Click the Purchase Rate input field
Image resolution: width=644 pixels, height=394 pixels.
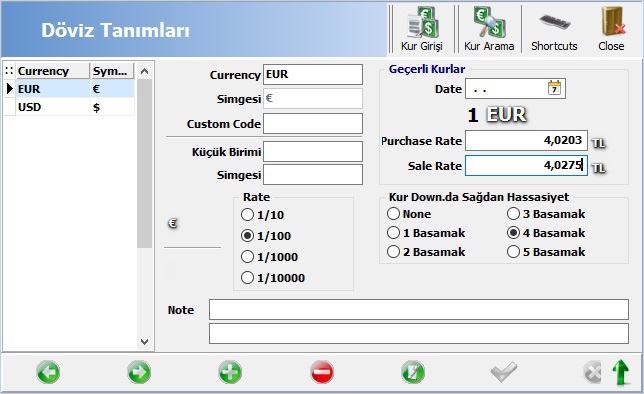(526, 141)
